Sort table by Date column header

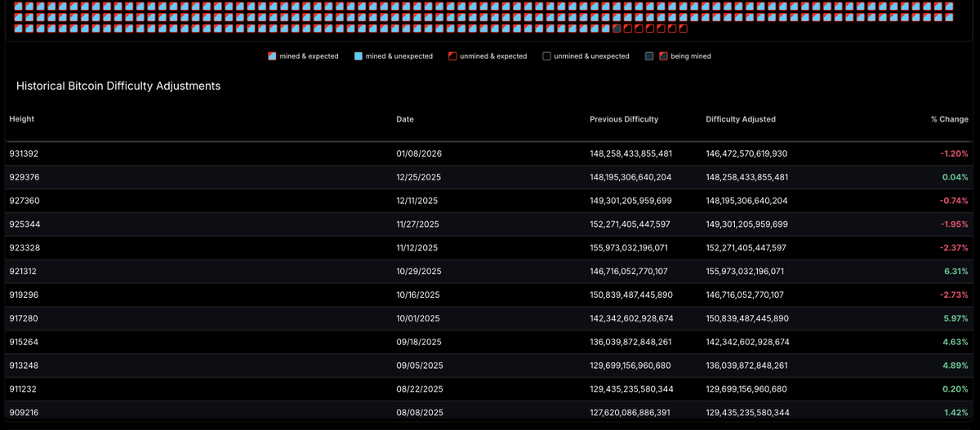(x=405, y=119)
